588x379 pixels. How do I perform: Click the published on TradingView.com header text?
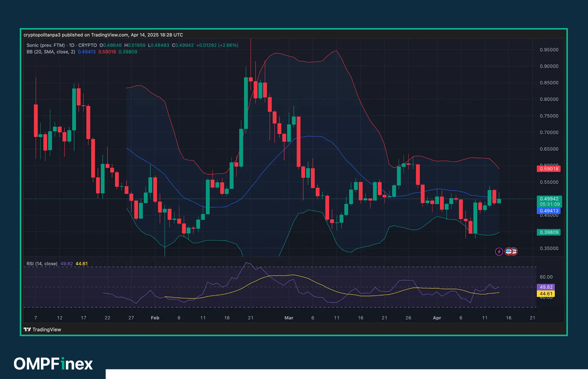[103, 35]
